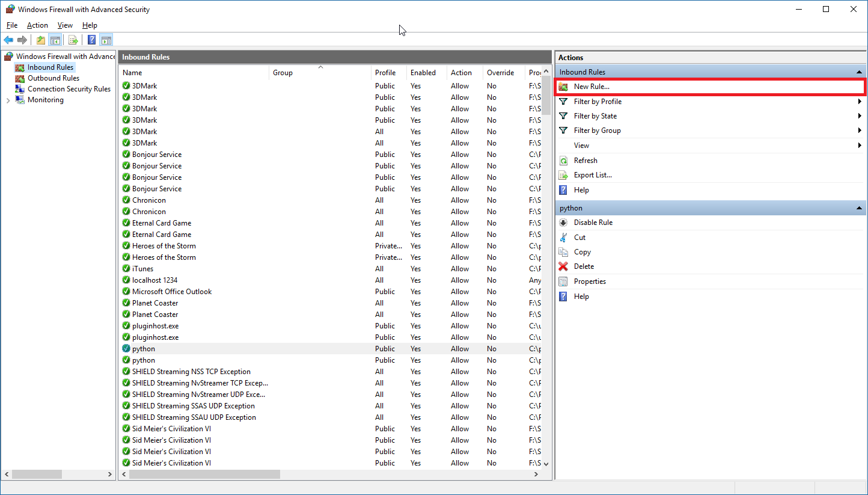The image size is (868, 495).
Task: Sort by the Profile column header
Action: [389, 73]
